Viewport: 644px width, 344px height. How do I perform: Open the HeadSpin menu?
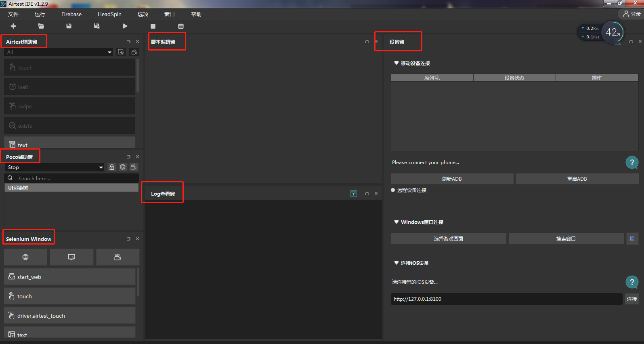point(109,14)
